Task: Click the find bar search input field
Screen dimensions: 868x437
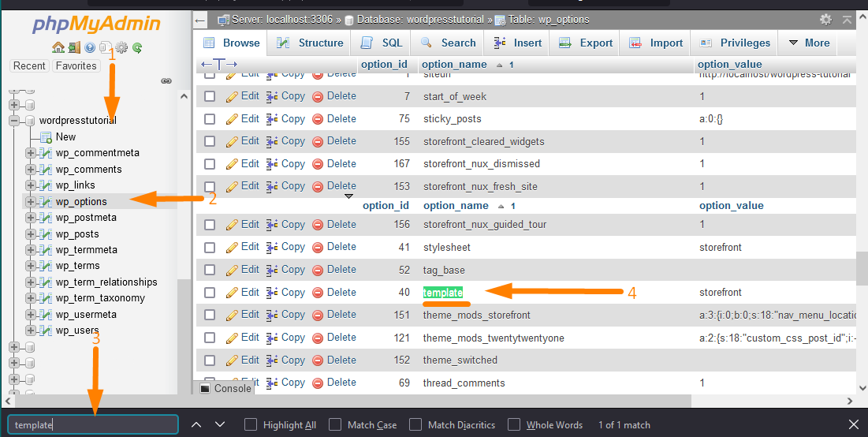Action: 93,425
